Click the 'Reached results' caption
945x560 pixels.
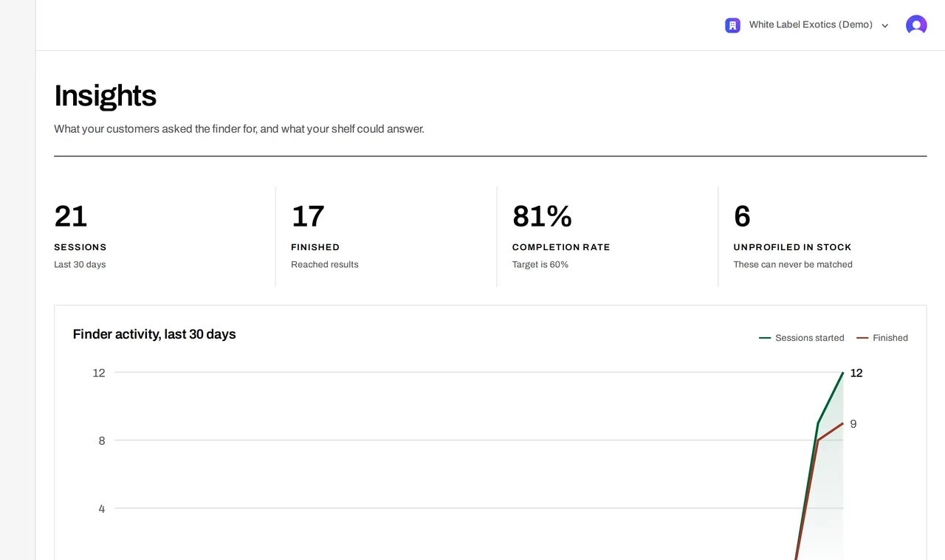pyautogui.click(x=325, y=265)
